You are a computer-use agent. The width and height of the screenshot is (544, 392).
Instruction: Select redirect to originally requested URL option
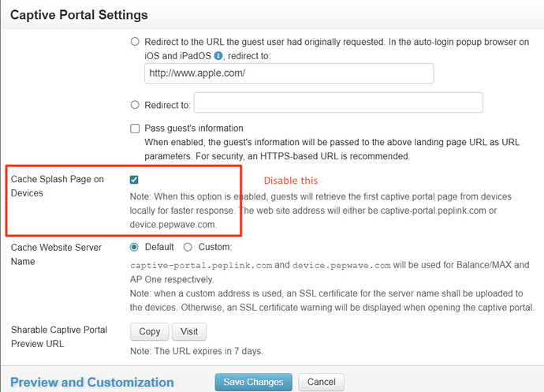135,42
